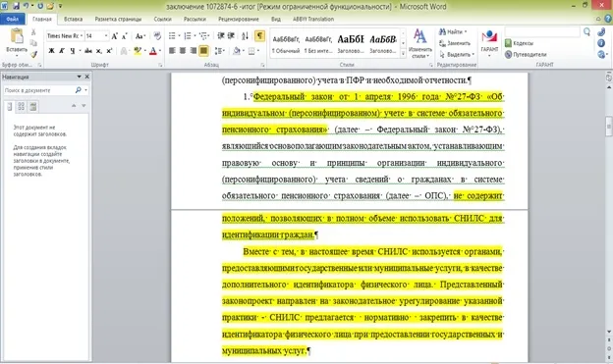Click the Paste (Вставить) clipboard icon
This screenshot has width=613, height=364.
pyautogui.click(x=17, y=36)
